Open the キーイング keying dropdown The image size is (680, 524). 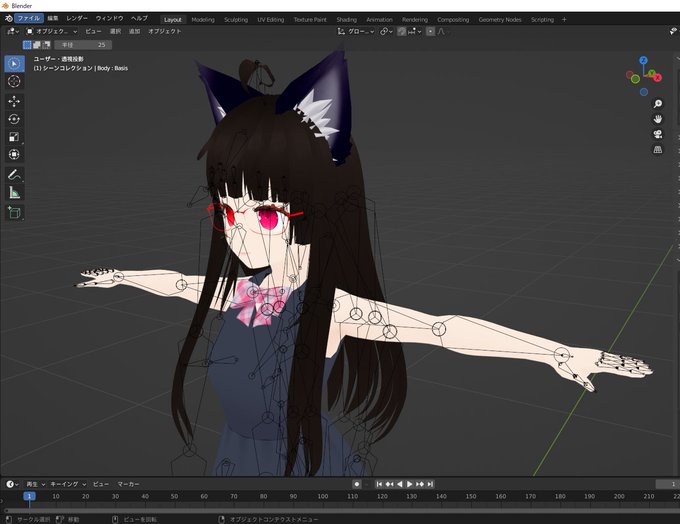click(68, 484)
